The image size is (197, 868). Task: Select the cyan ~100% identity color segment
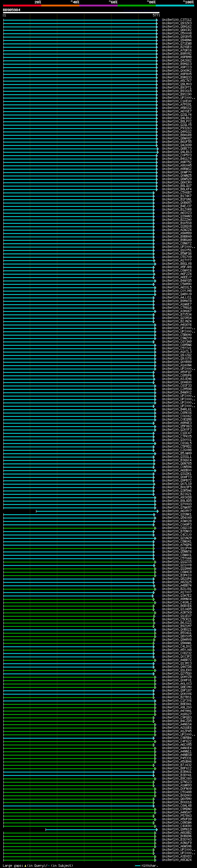(x=175, y=6)
